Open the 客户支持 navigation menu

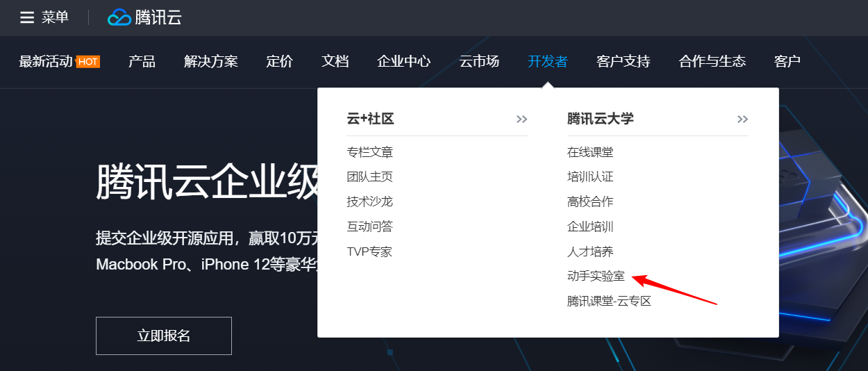click(623, 62)
